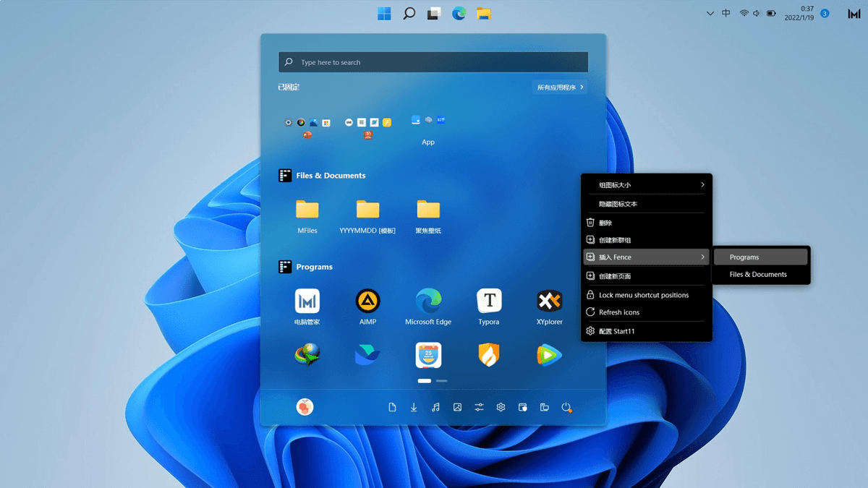Open the control panel sliders icon
Image resolution: width=868 pixels, height=488 pixels.
tap(479, 408)
